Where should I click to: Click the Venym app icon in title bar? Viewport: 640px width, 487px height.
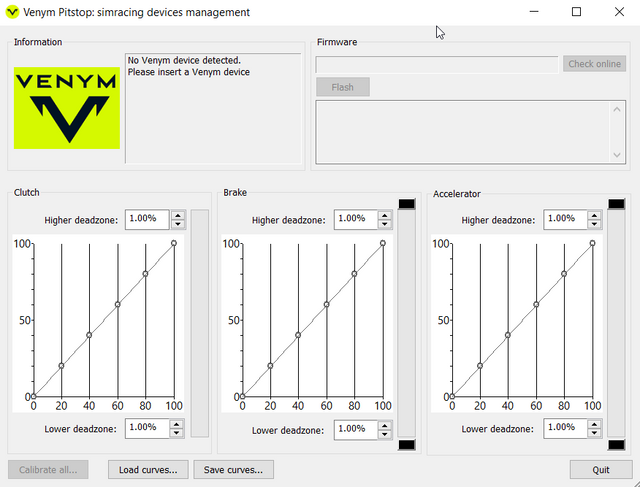12,12
